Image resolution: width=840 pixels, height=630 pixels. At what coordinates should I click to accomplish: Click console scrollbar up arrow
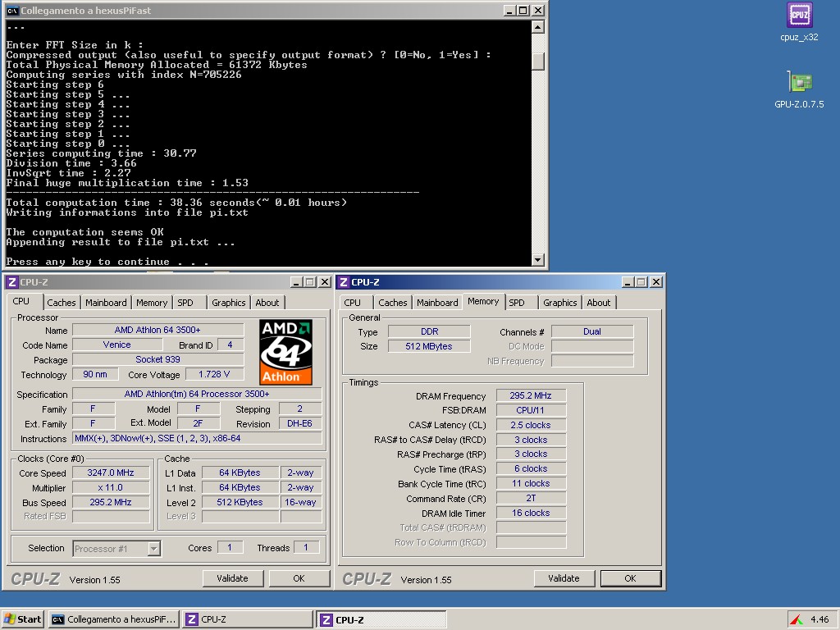538,27
